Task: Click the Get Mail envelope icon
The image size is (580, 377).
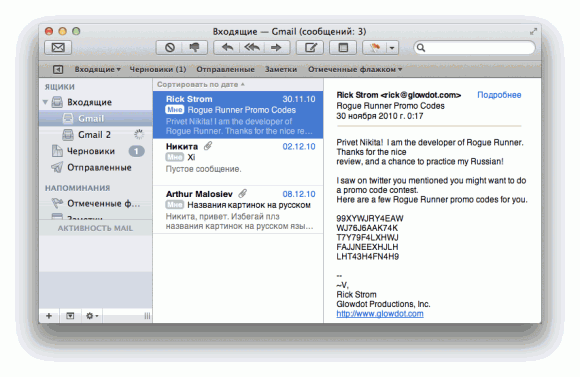Action: (58, 47)
